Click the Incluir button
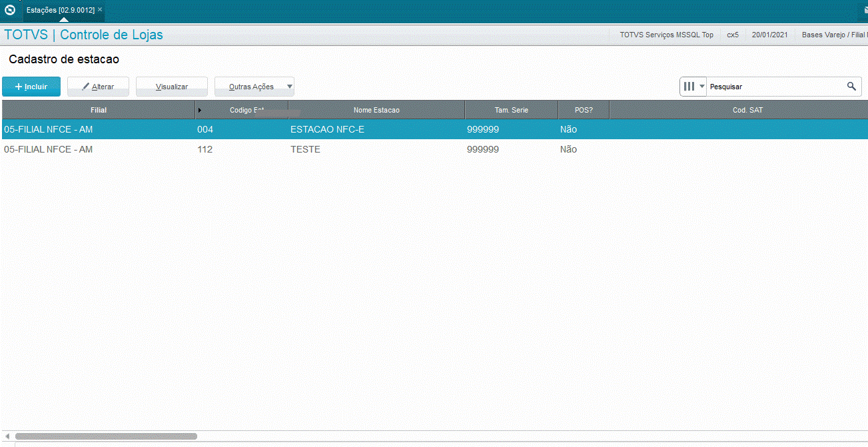 click(31, 87)
